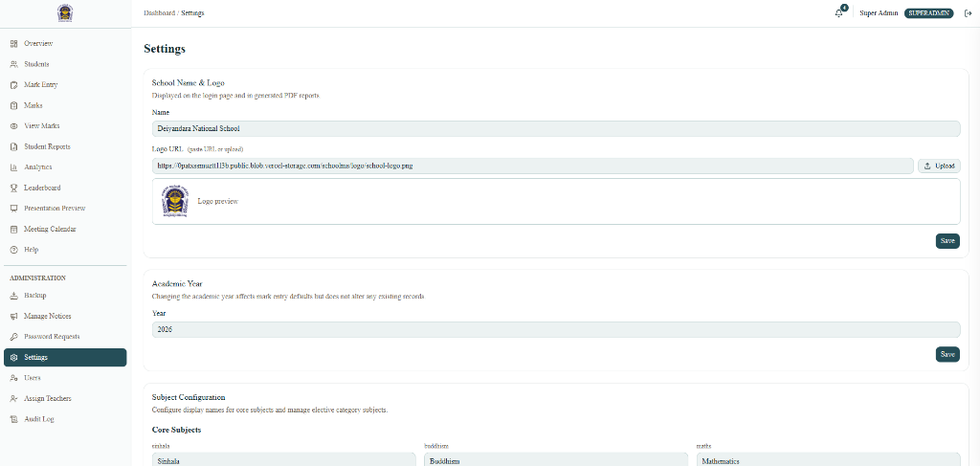Open Manage Notices in Administration

pos(65,316)
